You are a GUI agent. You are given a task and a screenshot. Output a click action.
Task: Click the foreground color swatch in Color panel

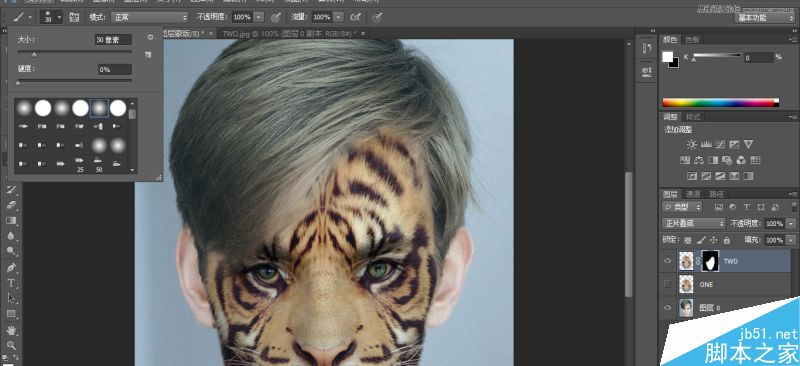pos(667,57)
